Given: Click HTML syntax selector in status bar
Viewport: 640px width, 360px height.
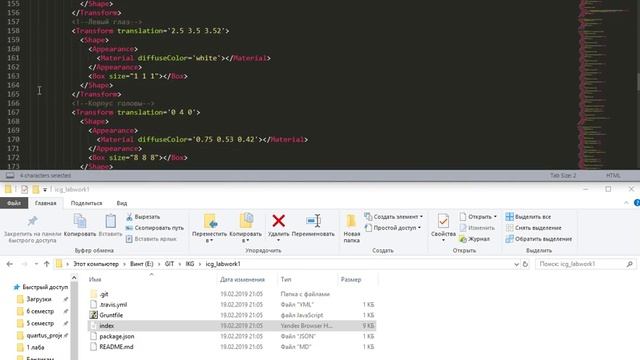Looking at the screenshot, I should pos(613,176).
